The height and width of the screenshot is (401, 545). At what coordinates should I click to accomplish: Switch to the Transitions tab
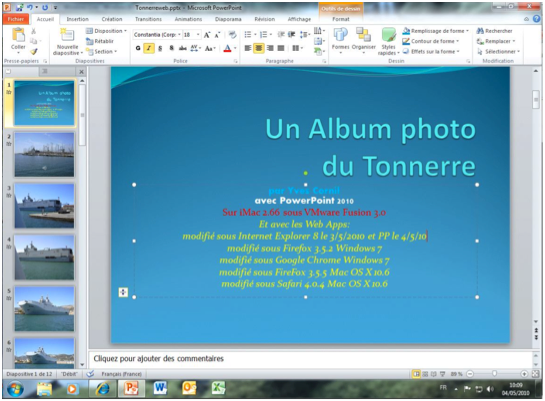pyautogui.click(x=148, y=19)
